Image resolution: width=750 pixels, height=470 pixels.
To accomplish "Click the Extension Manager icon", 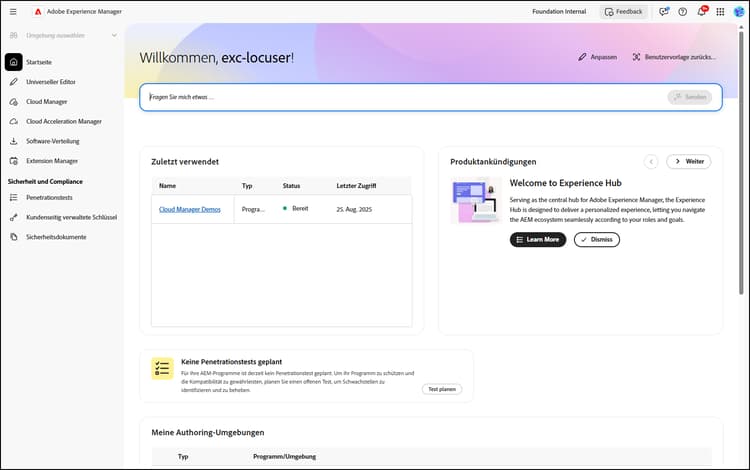I will (x=13, y=161).
